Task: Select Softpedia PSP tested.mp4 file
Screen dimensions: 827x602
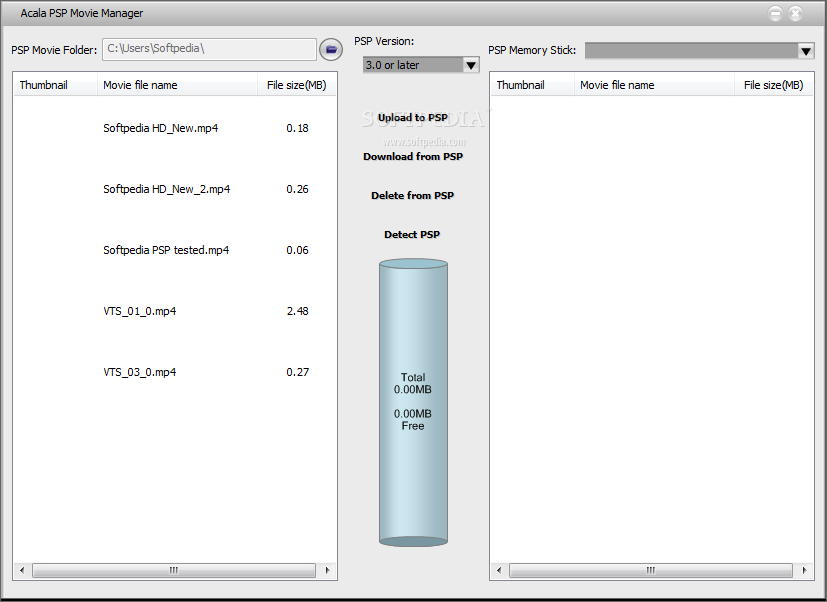Action: click(x=166, y=250)
